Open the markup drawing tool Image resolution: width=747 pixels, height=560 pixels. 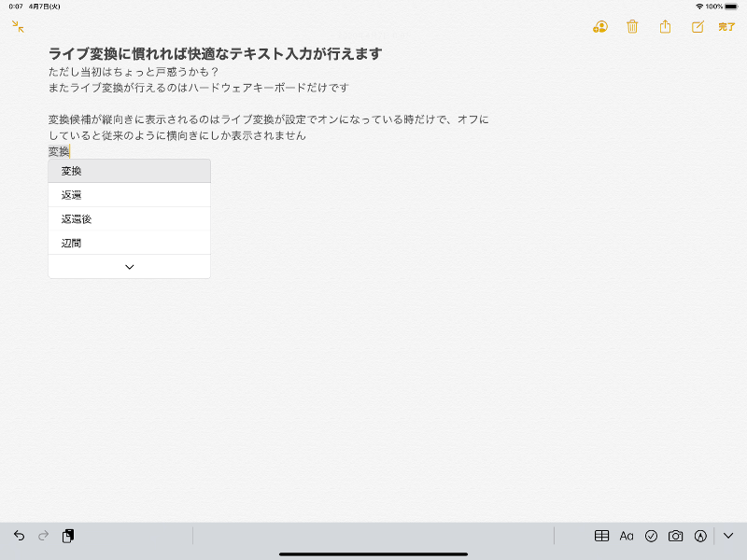click(x=700, y=536)
